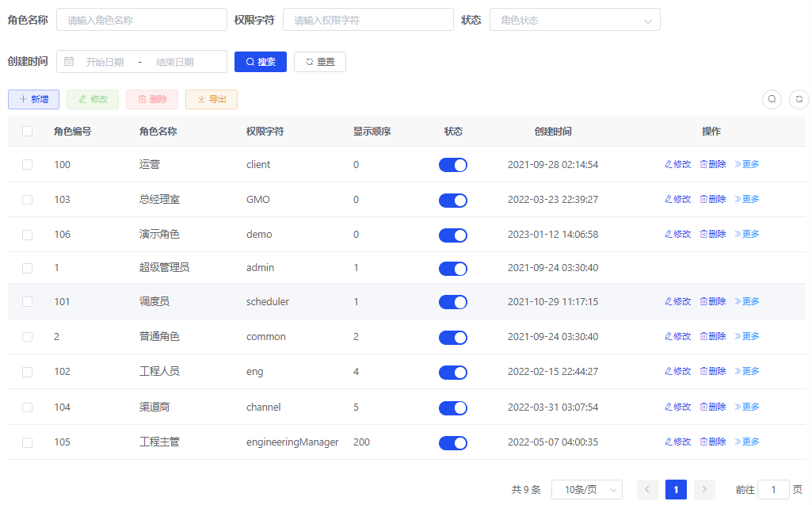This screenshot has width=812, height=505.
Task: Go to page 1 in pagination
Action: 676,490
